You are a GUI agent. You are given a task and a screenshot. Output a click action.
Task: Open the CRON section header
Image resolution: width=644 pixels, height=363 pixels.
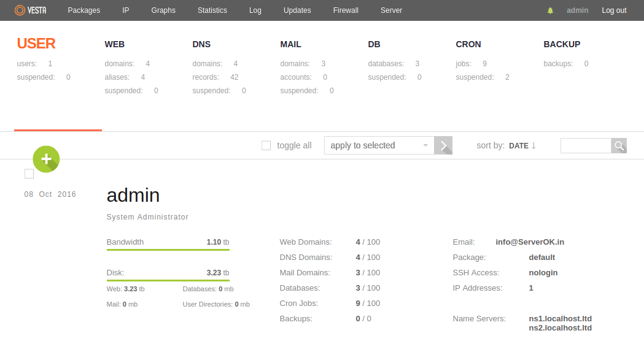coord(468,44)
